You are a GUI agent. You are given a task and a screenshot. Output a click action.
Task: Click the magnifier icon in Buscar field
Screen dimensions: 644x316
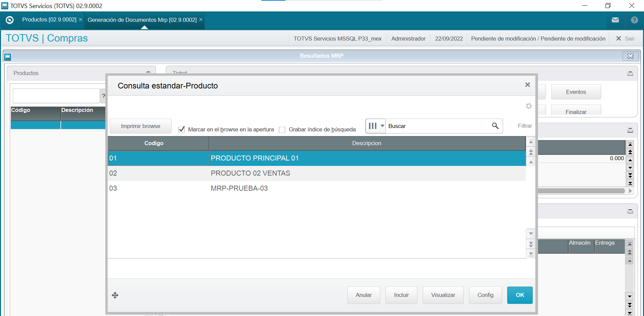tap(495, 126)
